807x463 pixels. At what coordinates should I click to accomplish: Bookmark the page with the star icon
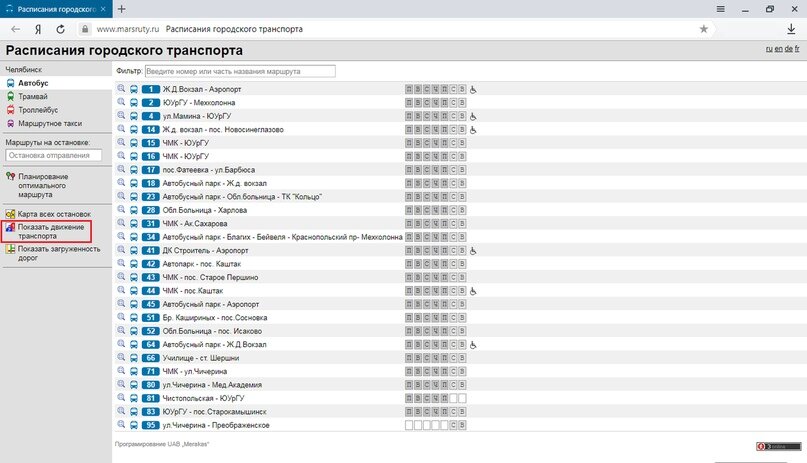704,29
